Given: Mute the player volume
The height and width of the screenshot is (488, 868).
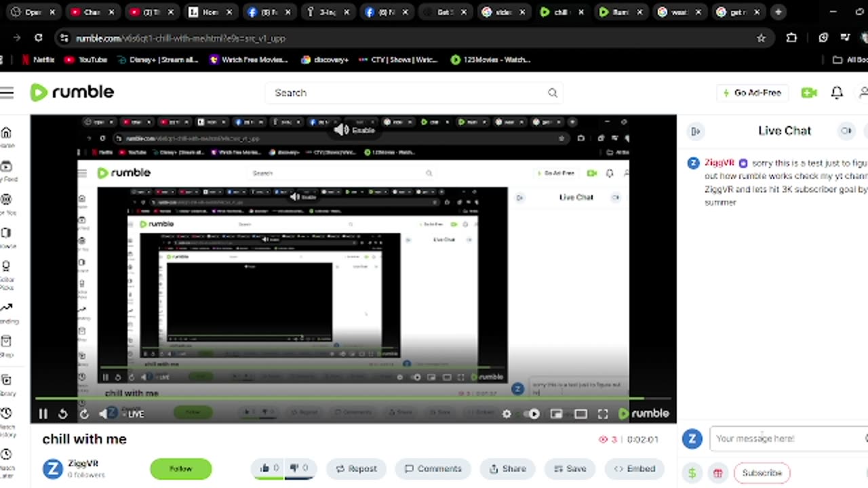Looking at the screenshot, I should coord(104,413).
